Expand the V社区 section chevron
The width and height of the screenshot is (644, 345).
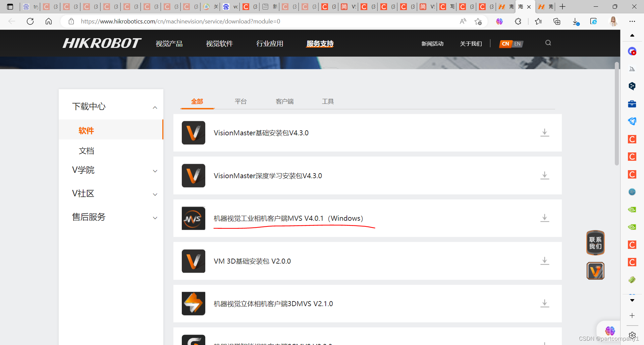155,195
